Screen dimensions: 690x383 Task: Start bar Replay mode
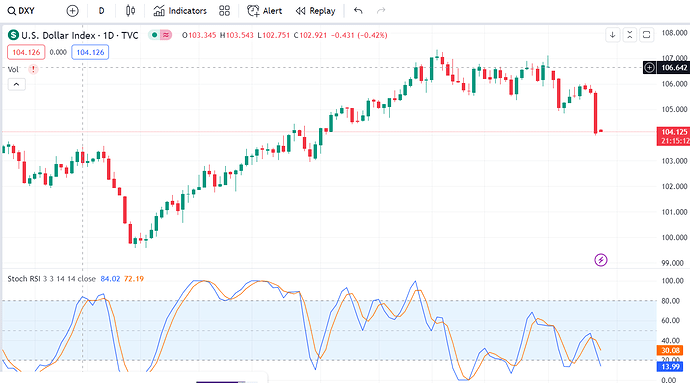click(316, 11)
